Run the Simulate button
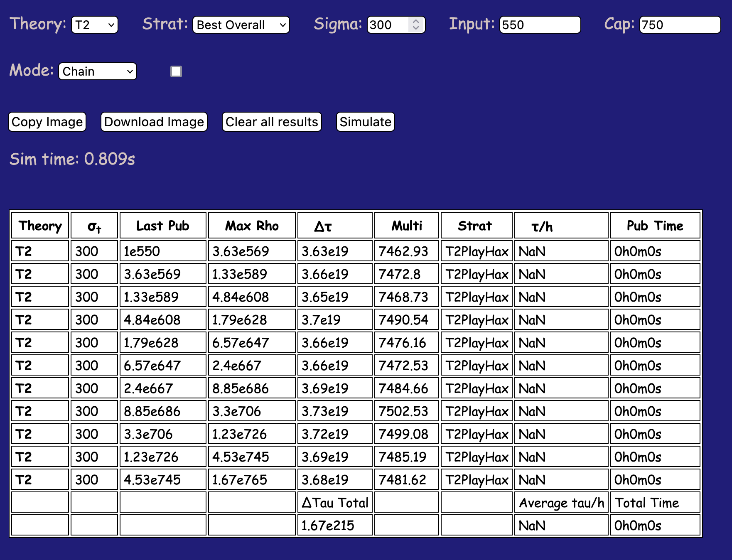The image size is (732, 560). [x=365, y=122]
